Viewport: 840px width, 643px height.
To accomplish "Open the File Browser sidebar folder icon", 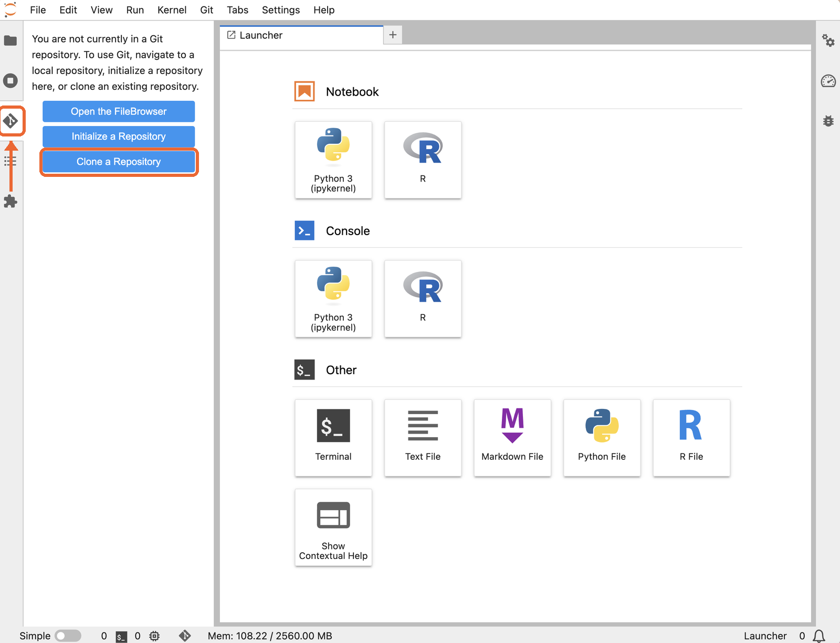I will [x=10, y=40].
